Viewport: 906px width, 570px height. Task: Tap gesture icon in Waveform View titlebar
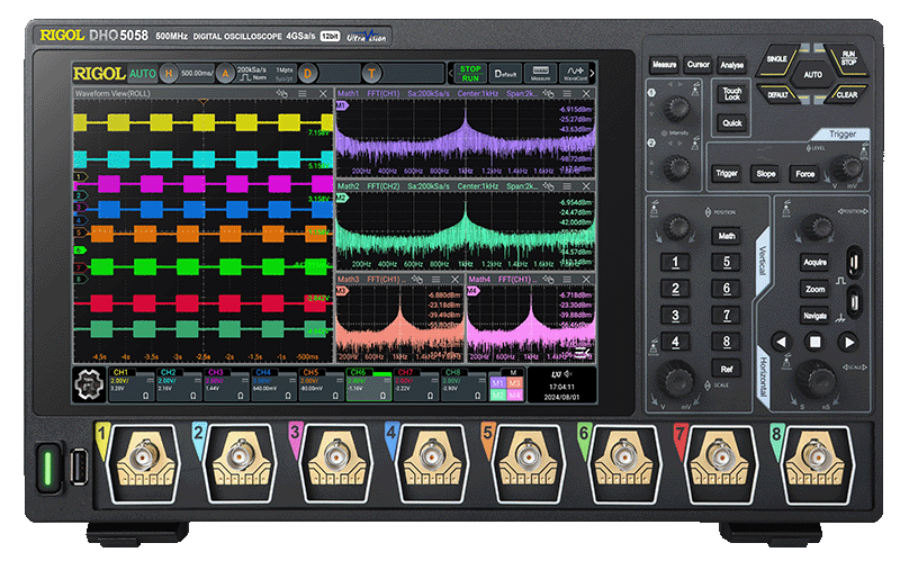(282, 93)
